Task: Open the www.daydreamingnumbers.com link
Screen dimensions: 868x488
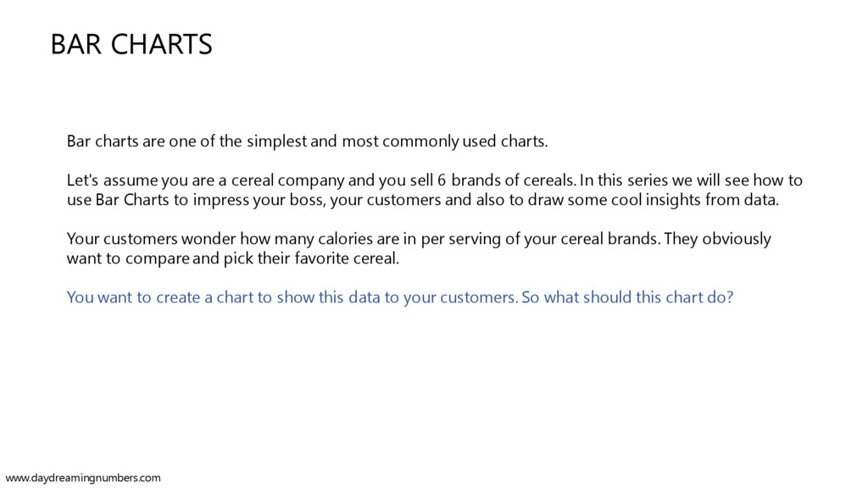Action: pyautogui.click(x=83, y=478)
